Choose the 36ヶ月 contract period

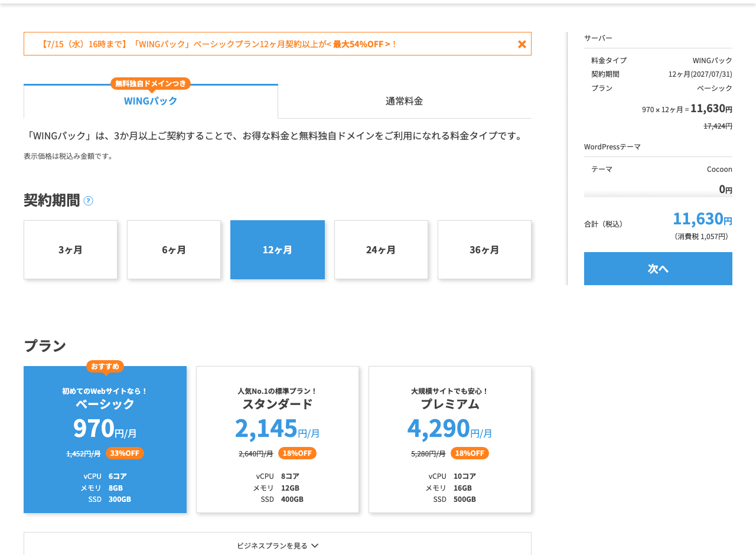(x=484, y=250)
